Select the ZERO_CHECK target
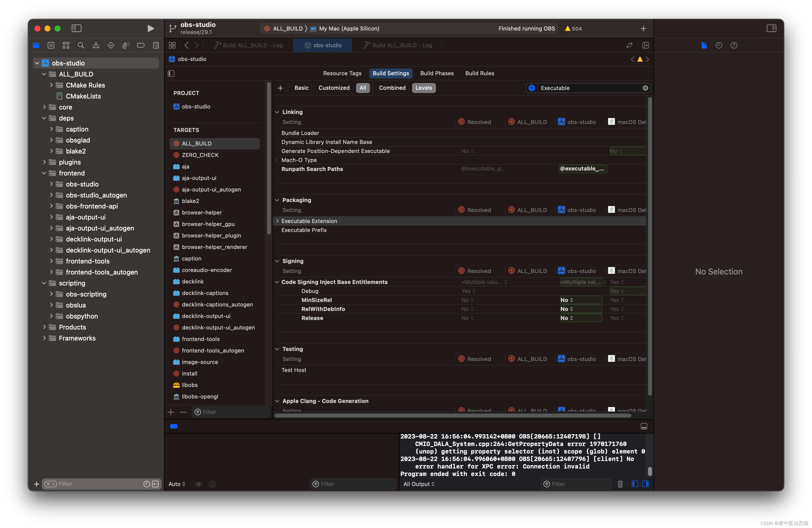 [x=214, y=155]
